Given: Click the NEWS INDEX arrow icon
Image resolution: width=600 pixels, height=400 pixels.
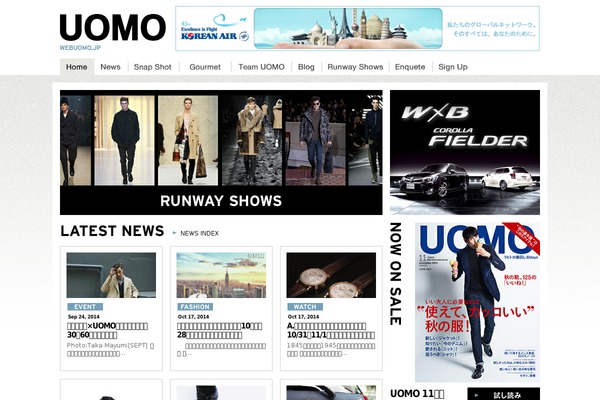Looking at the screenshot, I should coord(175,233).
